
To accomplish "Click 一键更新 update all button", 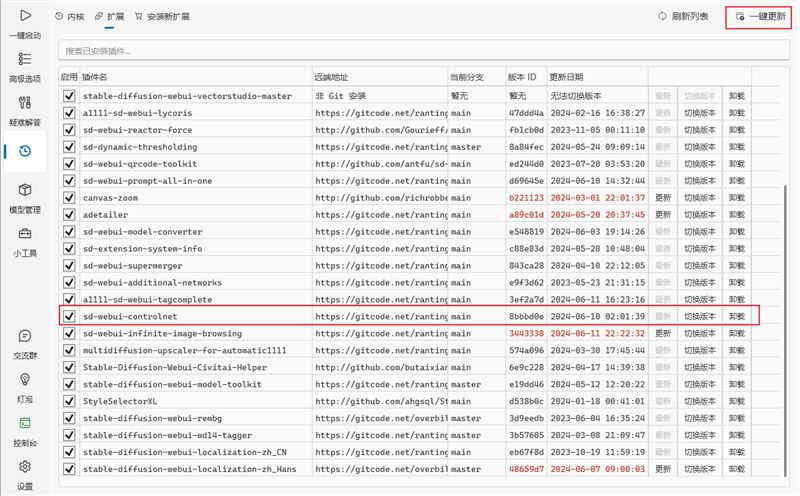I will tap(760, 16).
